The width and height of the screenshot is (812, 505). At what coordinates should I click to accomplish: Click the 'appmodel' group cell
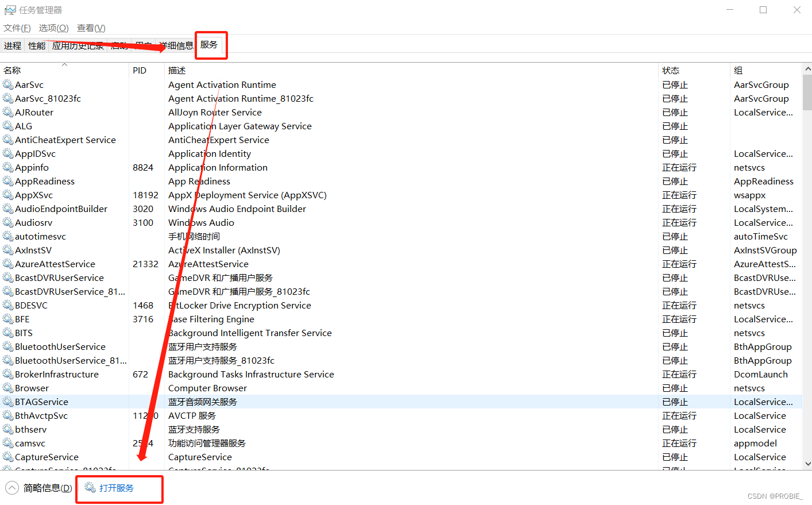coord(755,443)
